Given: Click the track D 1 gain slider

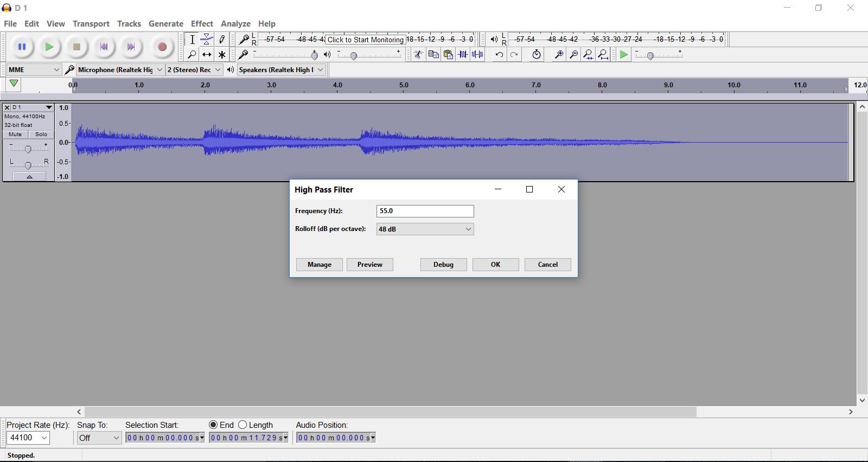Looking at the screenshot, I should 28,147.
